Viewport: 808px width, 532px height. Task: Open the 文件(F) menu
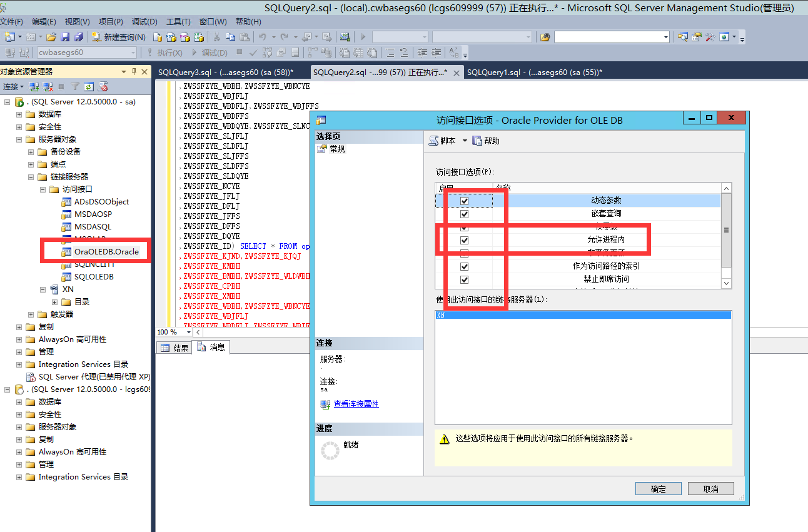13,22
